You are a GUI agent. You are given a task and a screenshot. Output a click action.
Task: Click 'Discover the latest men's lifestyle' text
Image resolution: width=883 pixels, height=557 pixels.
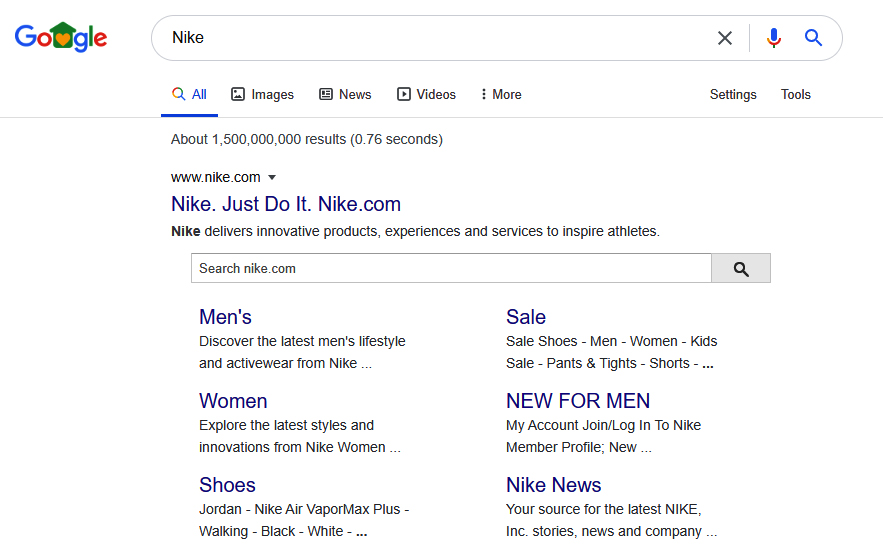pos(302,341)
